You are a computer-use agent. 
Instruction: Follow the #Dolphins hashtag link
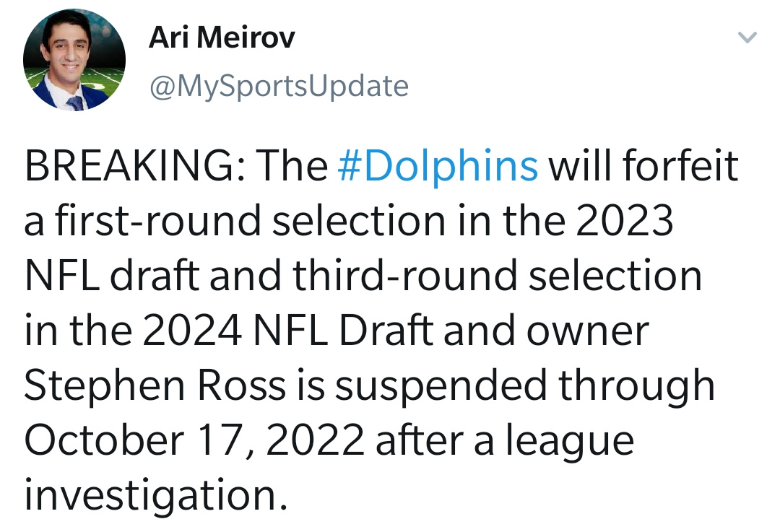click(x=438, y=165)
